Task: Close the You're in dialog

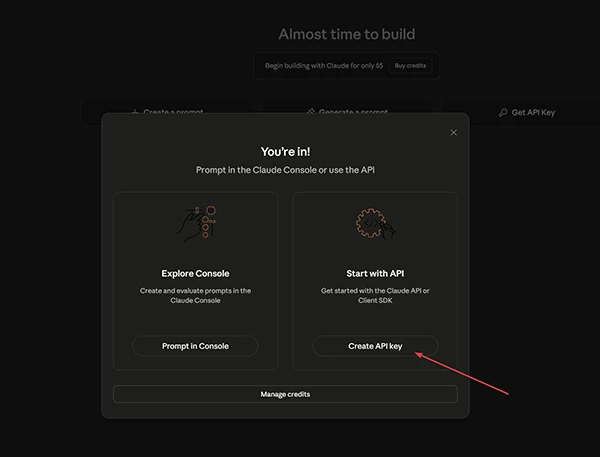Action: pos(453,132)
